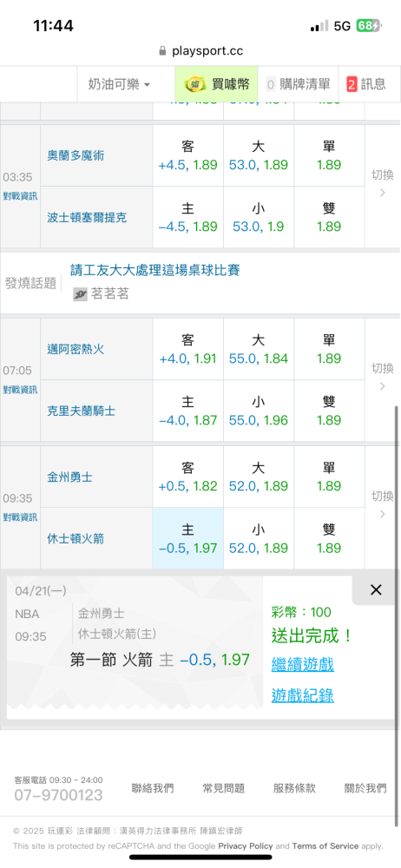401x868 pixels.
Task: Select 大 55.0, 1.84 over option
Action: (x=259, y=349)
